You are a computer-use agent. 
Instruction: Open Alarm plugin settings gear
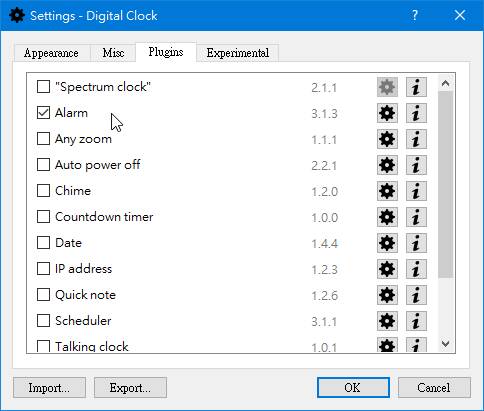point(387,113)
